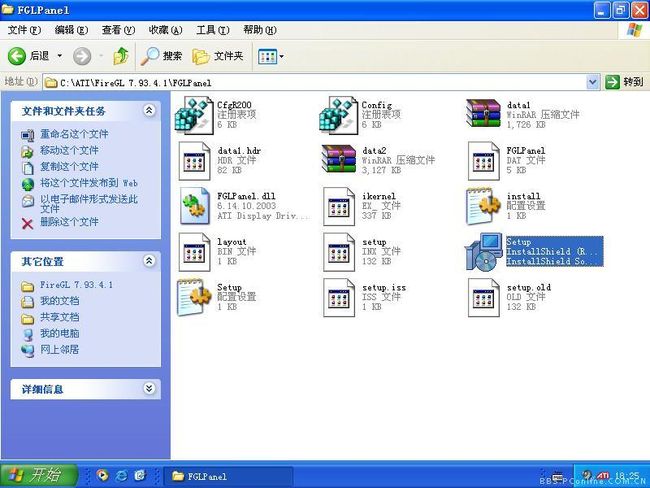Click the send file by e-mail link
The image size is (650, 488).
pyautogui.click(x=89, y=204)
